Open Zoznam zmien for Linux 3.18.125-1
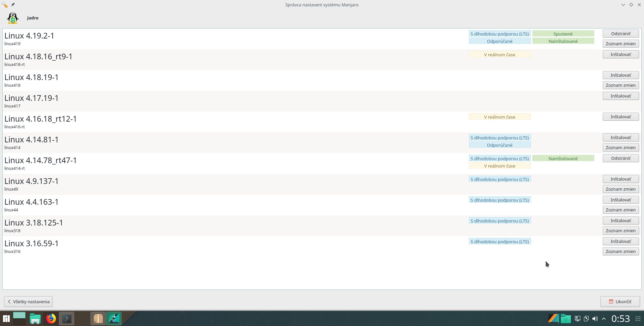The height and width of the screenshot is (326, 644). point(621,231)
